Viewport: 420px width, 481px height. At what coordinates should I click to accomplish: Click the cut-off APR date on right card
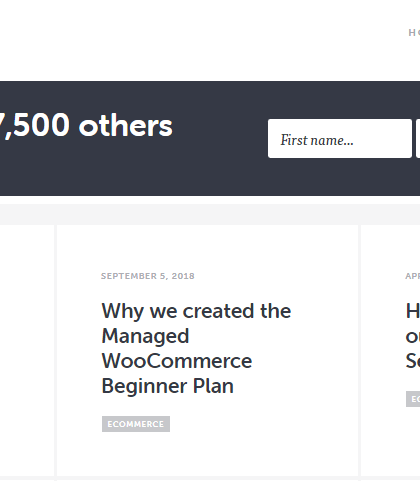[x=413, y=276]
